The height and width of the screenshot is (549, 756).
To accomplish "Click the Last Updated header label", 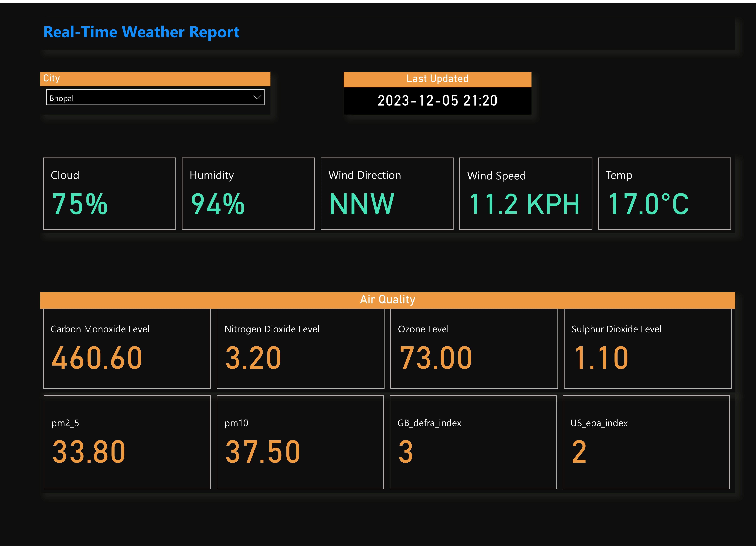I will coord(437,79).
